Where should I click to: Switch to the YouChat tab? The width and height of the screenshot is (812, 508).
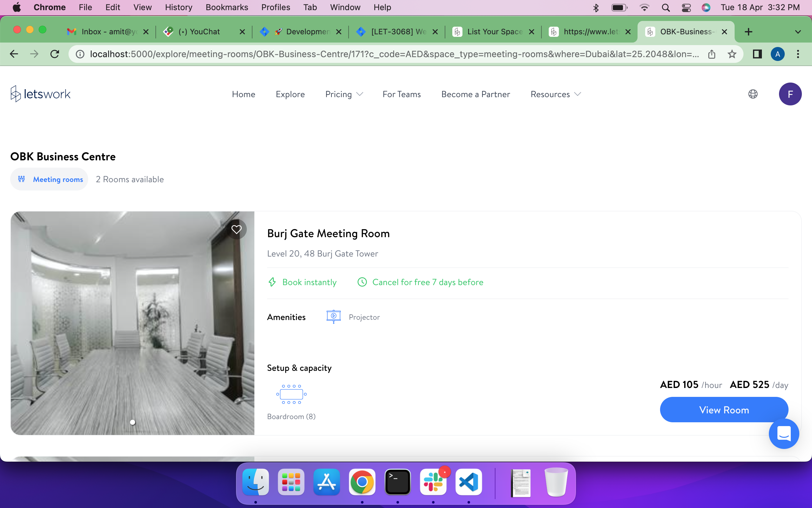[x=203, y=31]
